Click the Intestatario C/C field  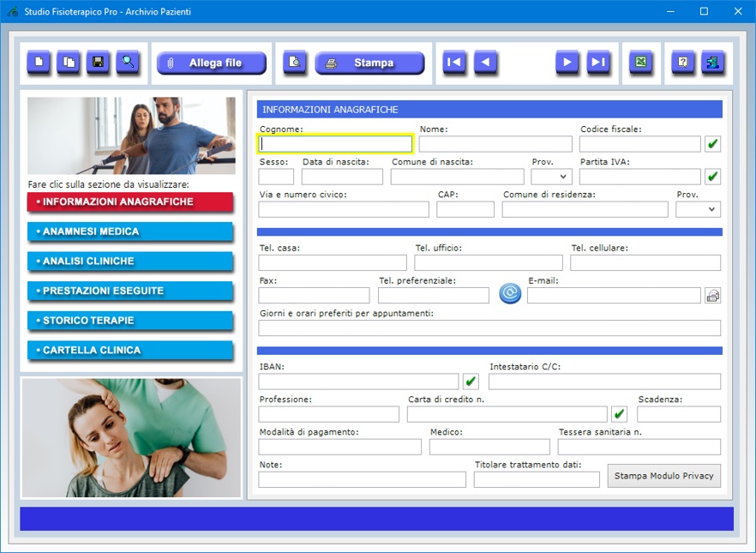(604, 382)
